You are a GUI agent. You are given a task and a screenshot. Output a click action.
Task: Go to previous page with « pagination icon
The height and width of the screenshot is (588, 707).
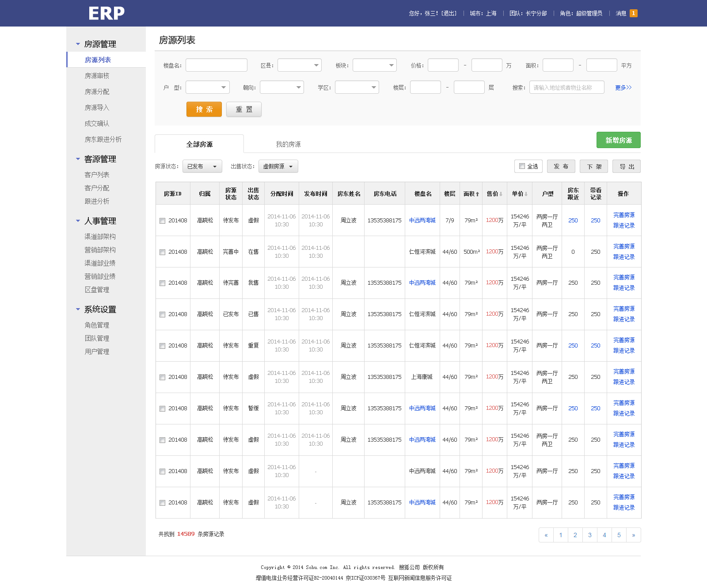tap(546, 535)
